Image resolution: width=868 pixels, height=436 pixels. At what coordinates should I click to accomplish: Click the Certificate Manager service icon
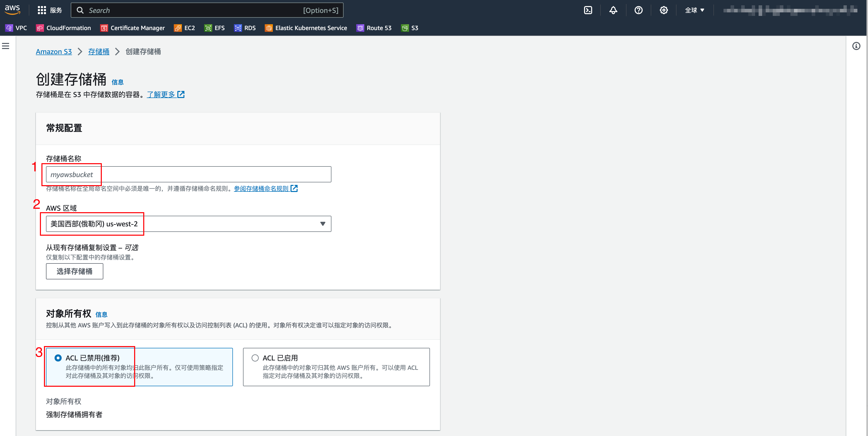104,28
